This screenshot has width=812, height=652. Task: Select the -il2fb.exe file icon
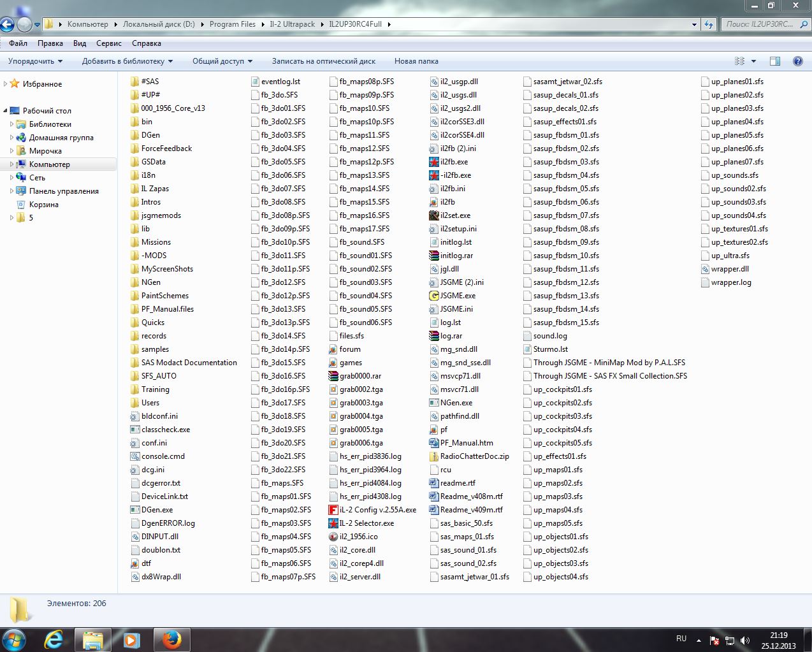(x=434, y=175)
